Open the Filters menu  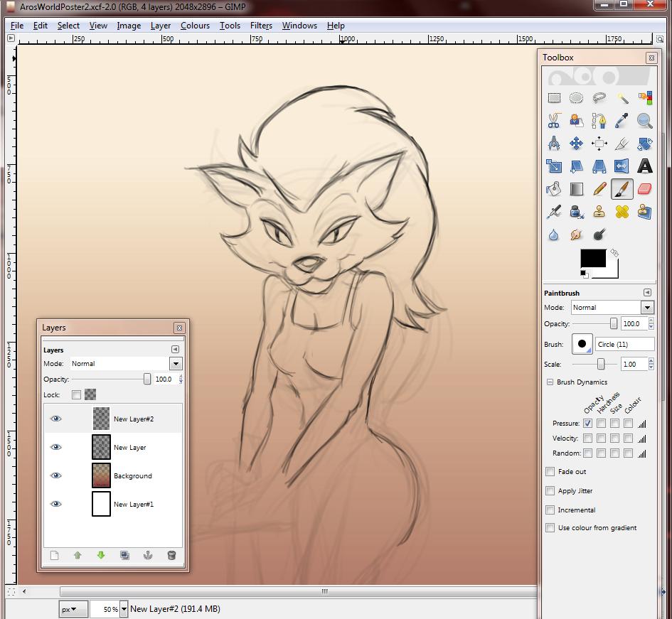tap(261, 26)
